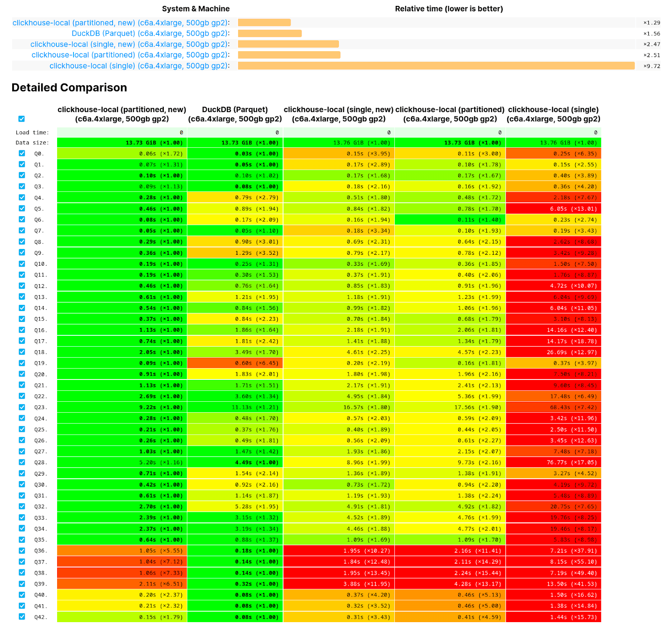Uncheck the Q28 query checkbox
This screenshot has width=672, height=628.
22,462
